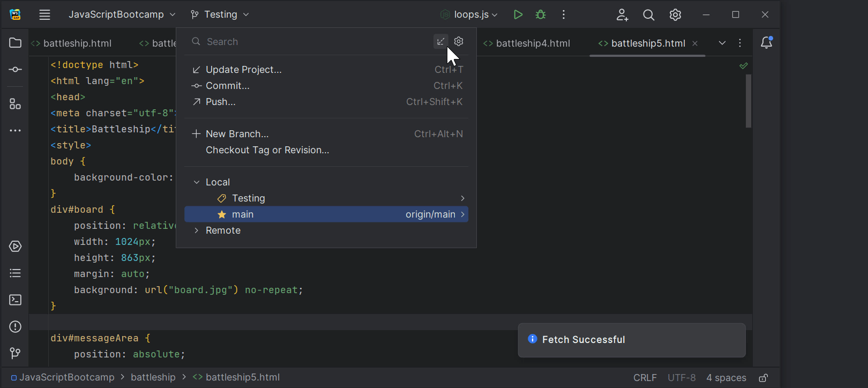This screenshot has height=388, width=868.
Task: Start debugging with the bug icon
Action: pos(541,14)
